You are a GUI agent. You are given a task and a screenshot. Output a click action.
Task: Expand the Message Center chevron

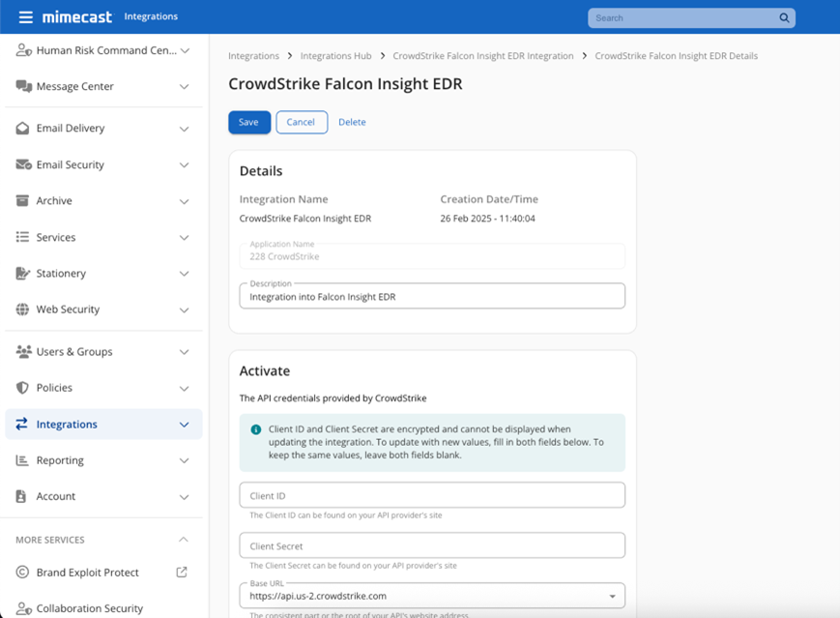coord(185,87)
